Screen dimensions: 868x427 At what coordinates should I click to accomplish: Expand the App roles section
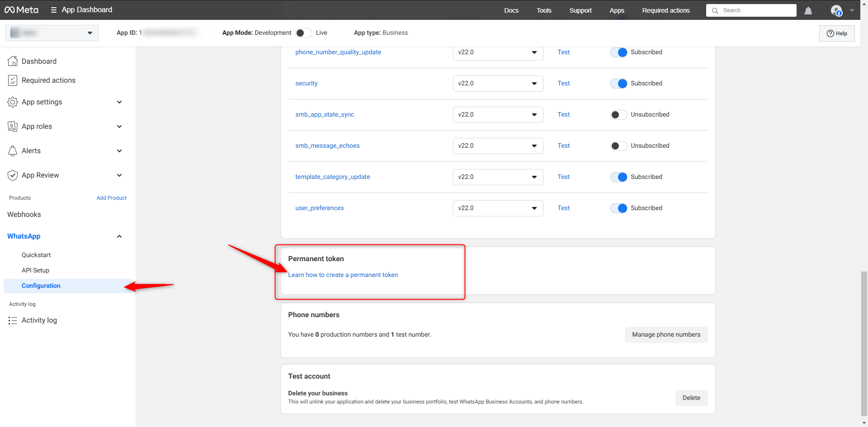coord(119,127)
